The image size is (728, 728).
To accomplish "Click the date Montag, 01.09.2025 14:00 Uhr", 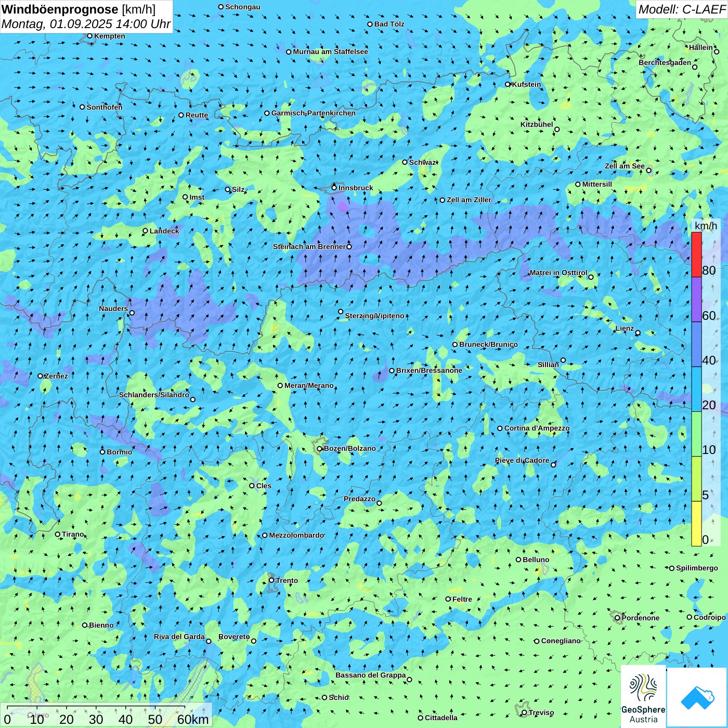I will point(86,24).
